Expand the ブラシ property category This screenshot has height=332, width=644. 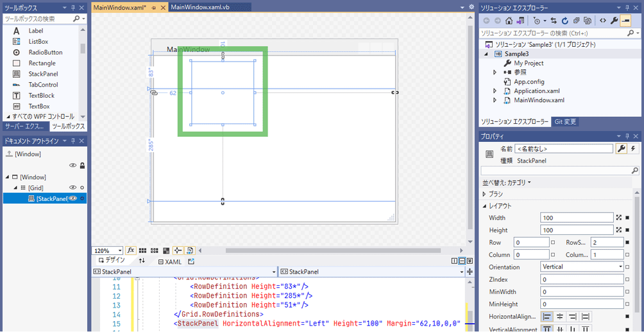[484, 194]
